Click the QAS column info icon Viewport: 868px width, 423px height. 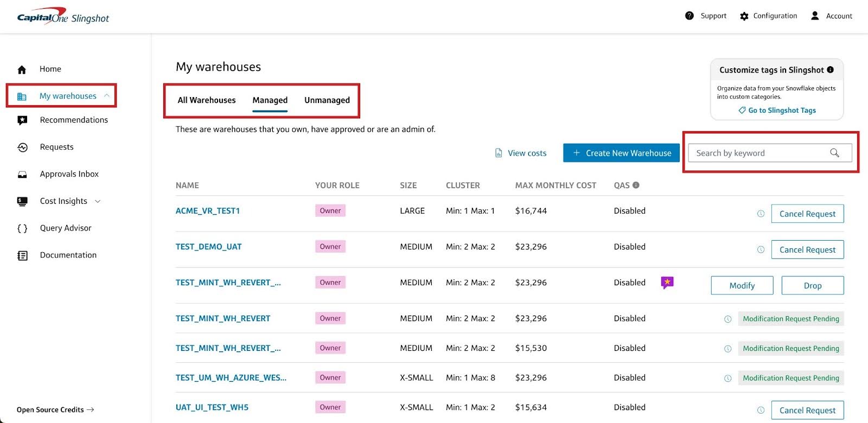coord(636,185)
